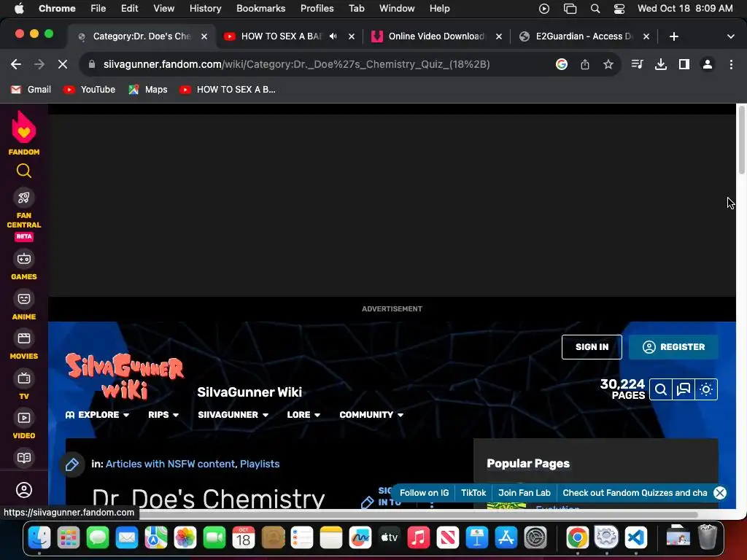This screenshot has height=560, width=747.
Task: Expand the Community dropdown menu
Action: click(x=371, y=415)
